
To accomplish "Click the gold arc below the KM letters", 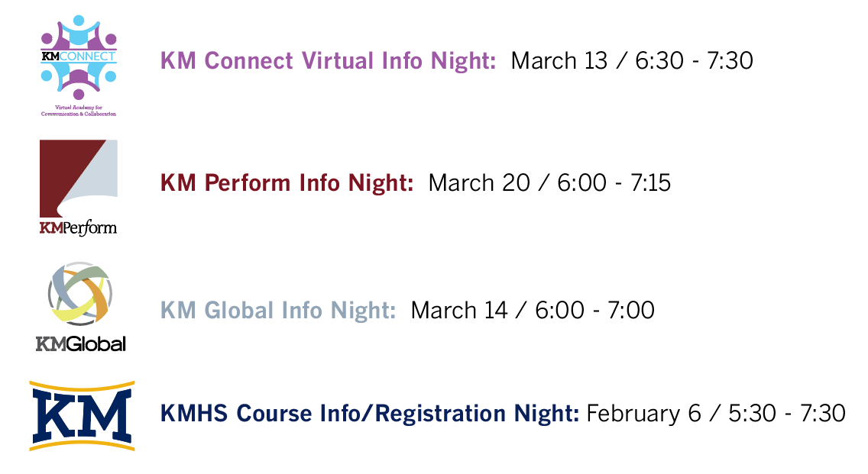I will 82,445.
